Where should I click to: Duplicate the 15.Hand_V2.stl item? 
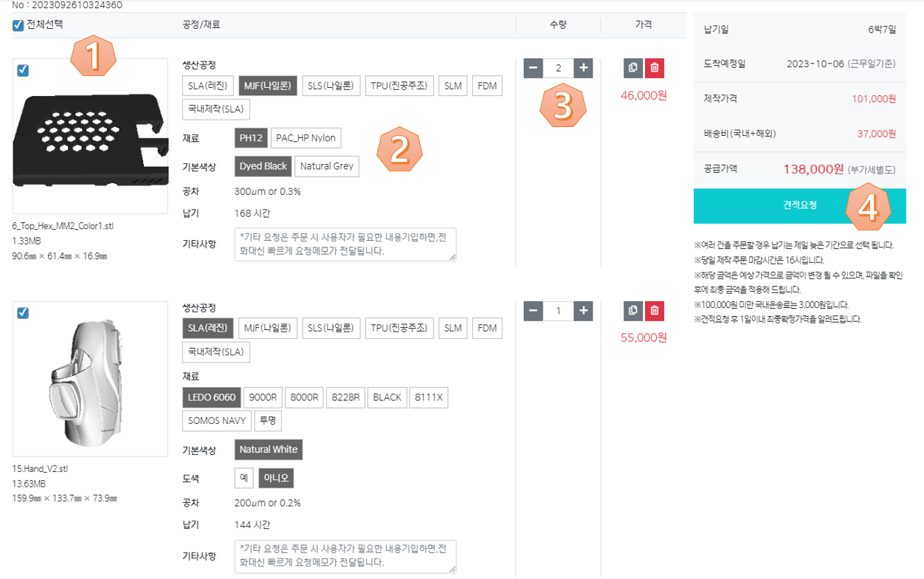coord(632,311)
